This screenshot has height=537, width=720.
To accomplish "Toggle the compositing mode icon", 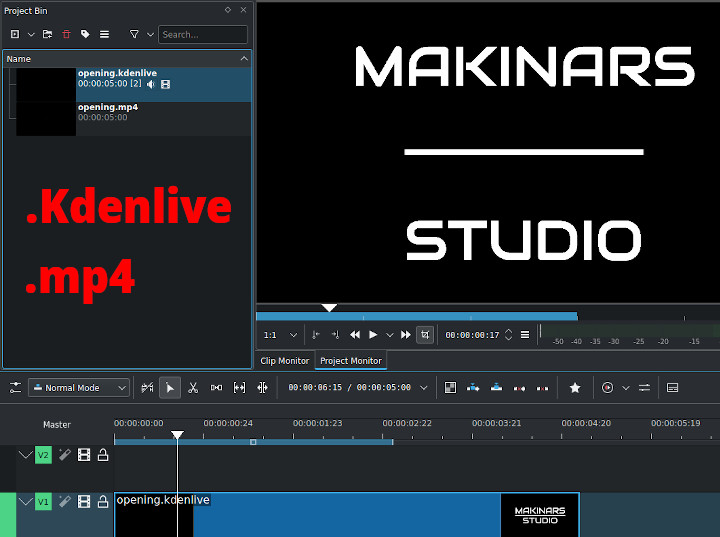I will coord(450,388).
